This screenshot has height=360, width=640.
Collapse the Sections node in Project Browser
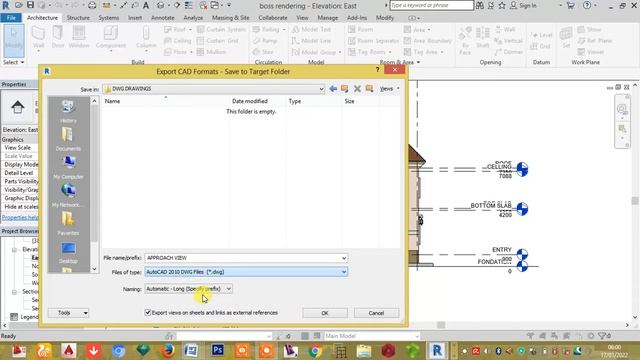click(14, 292)
